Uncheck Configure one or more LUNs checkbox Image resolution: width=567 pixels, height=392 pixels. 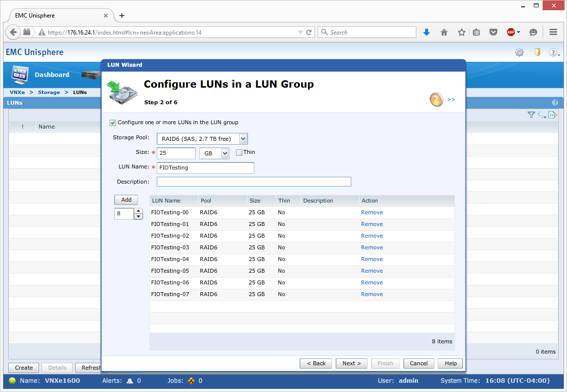pyautogui.click(x=113, y=123)
